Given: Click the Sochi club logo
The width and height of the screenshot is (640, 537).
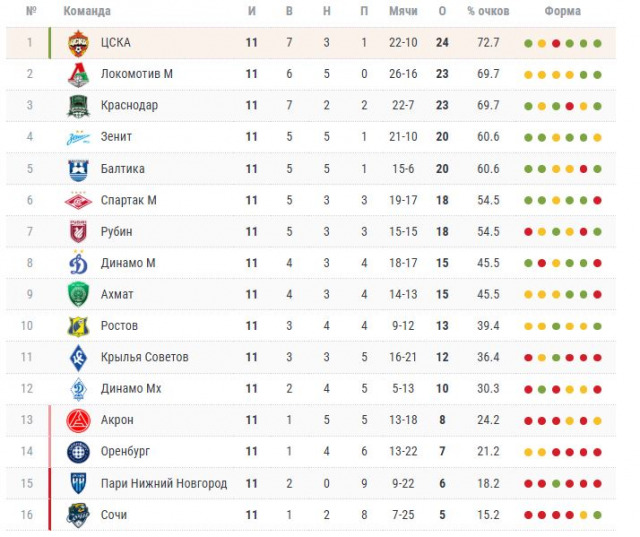Looking at the screenshot, I should [x=79, y=515].
